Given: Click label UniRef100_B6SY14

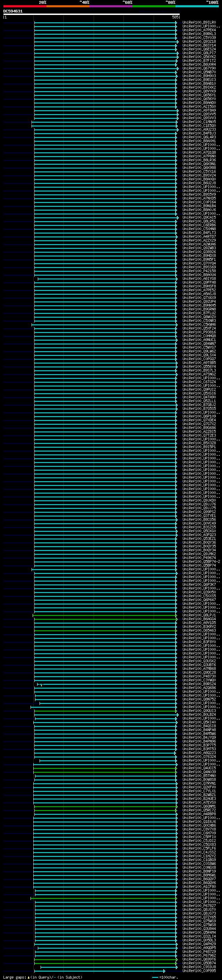Looking at the screenshot, I should tap(199, 45).
